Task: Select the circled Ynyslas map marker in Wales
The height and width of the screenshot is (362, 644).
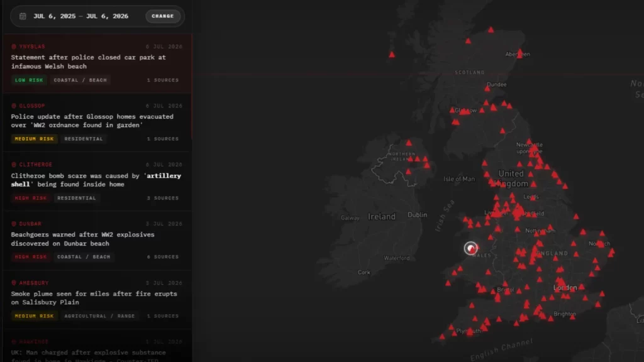Action: click(470, 248)
